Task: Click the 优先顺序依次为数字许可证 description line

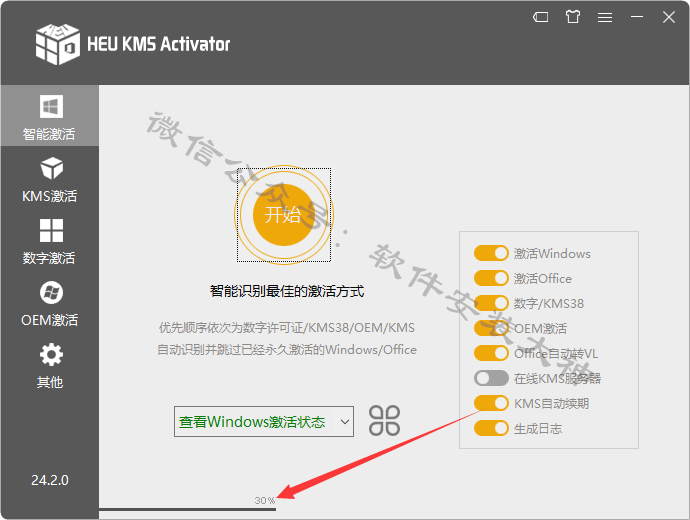Action: point(286,328)
